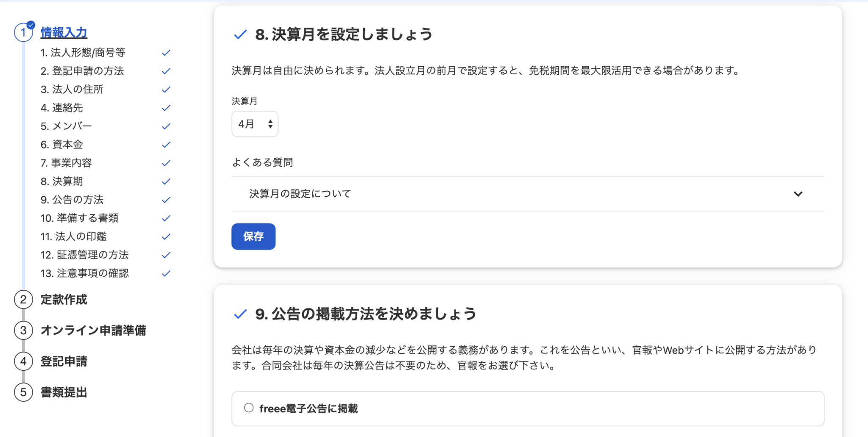Go to 1. 法人形態/商号等 in sidebar
The image size is (868, 437).
click(83, 53)
